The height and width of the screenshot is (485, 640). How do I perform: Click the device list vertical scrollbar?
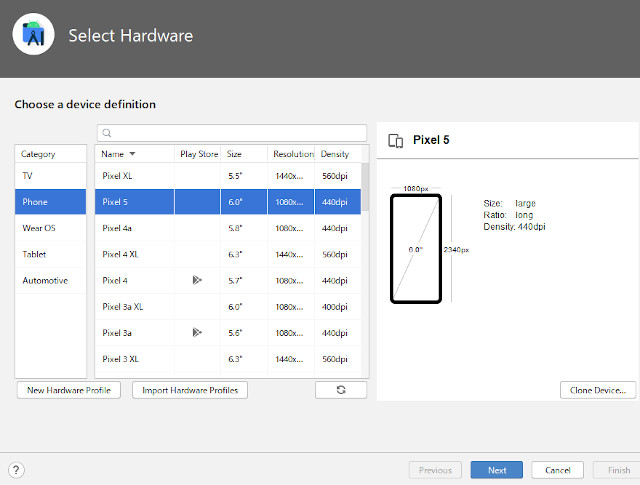pos(365,187)
